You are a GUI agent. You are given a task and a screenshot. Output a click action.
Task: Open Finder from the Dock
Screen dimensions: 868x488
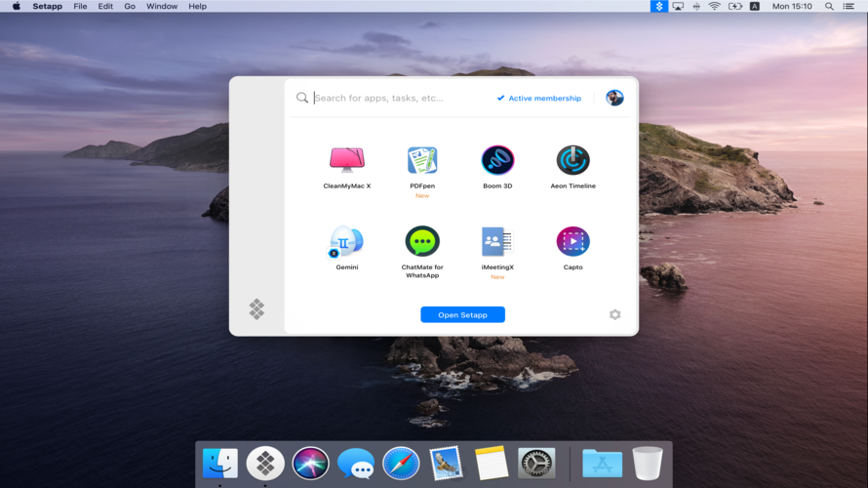pyautogui.click(x=219, y=463)
